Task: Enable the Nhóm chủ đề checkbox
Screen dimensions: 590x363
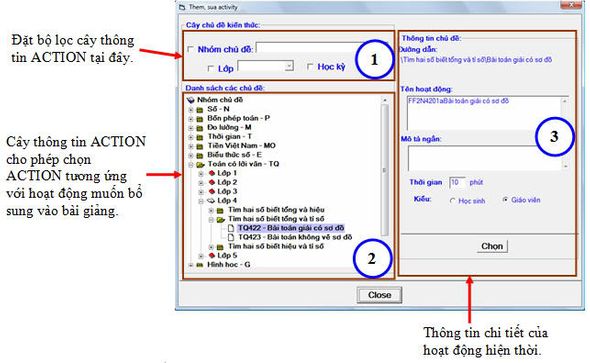Action: pyautogui.click(x=191, y=49)
